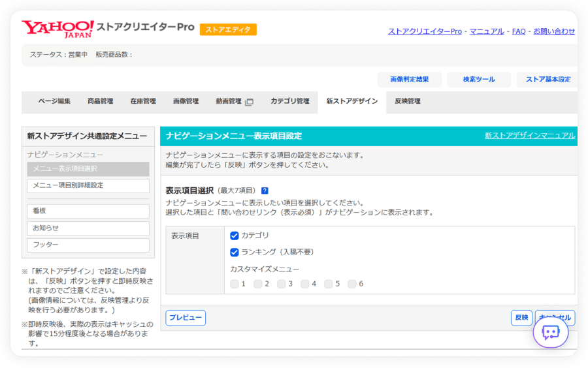Switch to the ページ編集 tab
Screen dimensions: 588x368
[x=54, y=101]
